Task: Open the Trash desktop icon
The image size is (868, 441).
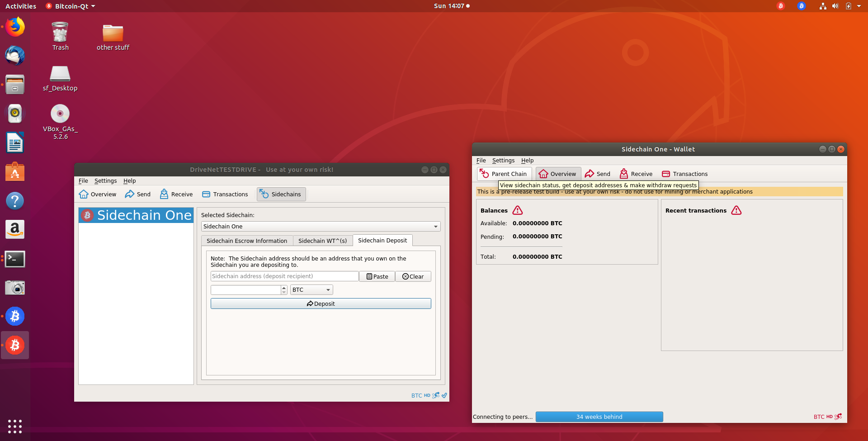Action: pos(60,36)
